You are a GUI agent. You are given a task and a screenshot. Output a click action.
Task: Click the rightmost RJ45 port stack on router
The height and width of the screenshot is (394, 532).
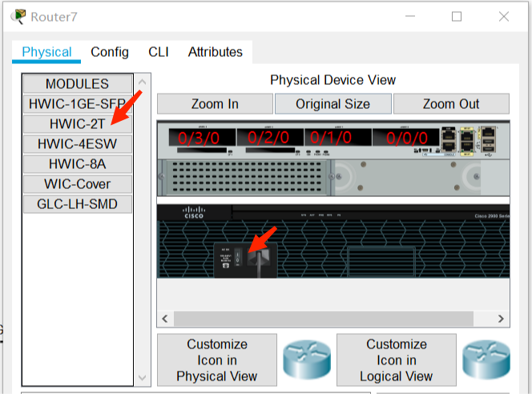pyautogui.click(x=488, y=140)
